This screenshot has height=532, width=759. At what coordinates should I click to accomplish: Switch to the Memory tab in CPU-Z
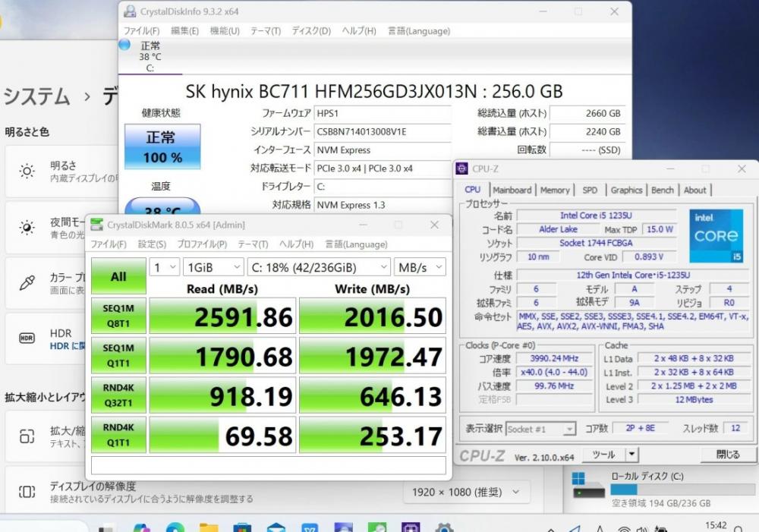pos(555,190)
